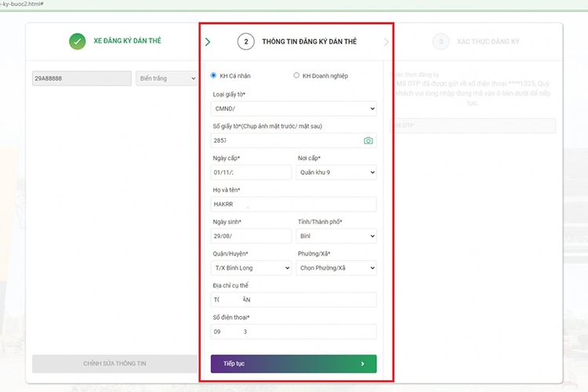This screenshot has width=588, height=392.
Task: Click the Phường/Xã* label
Action: pos(314,253)
